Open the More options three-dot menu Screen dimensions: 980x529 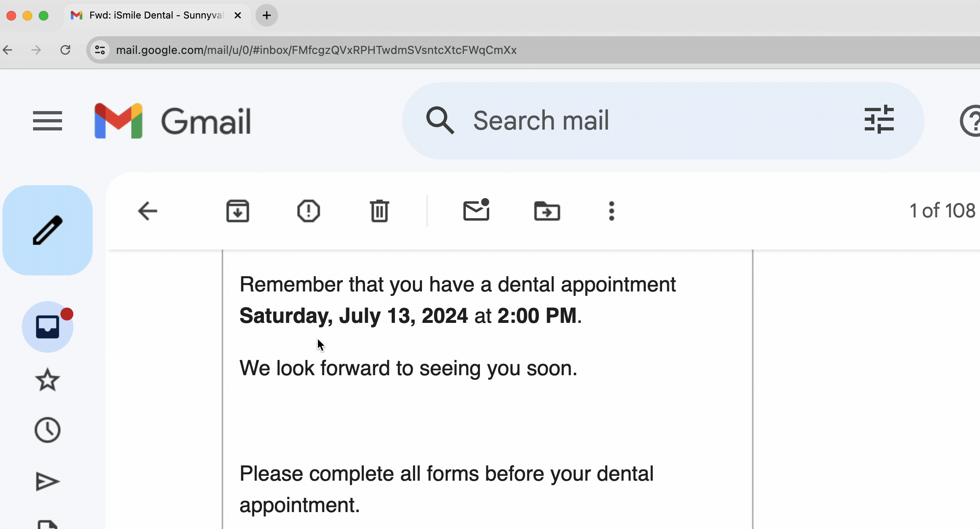tap(611, 211)
